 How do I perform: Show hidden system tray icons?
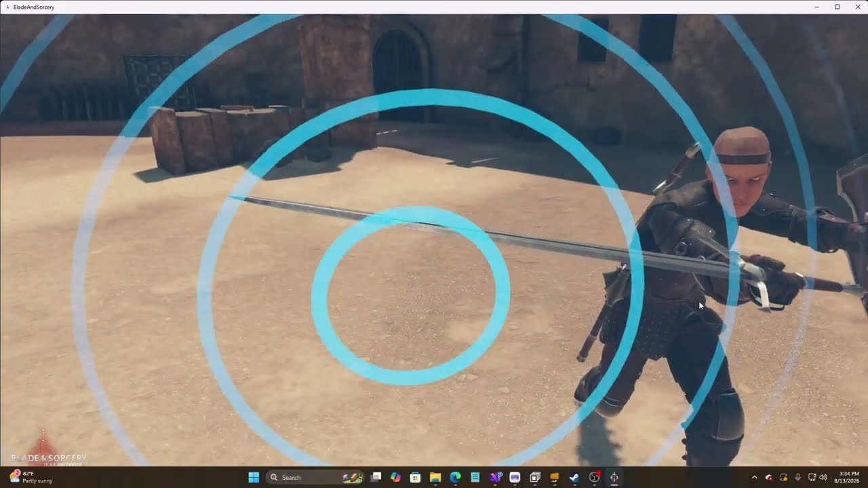pyautogui.click(x=754, y=477)
